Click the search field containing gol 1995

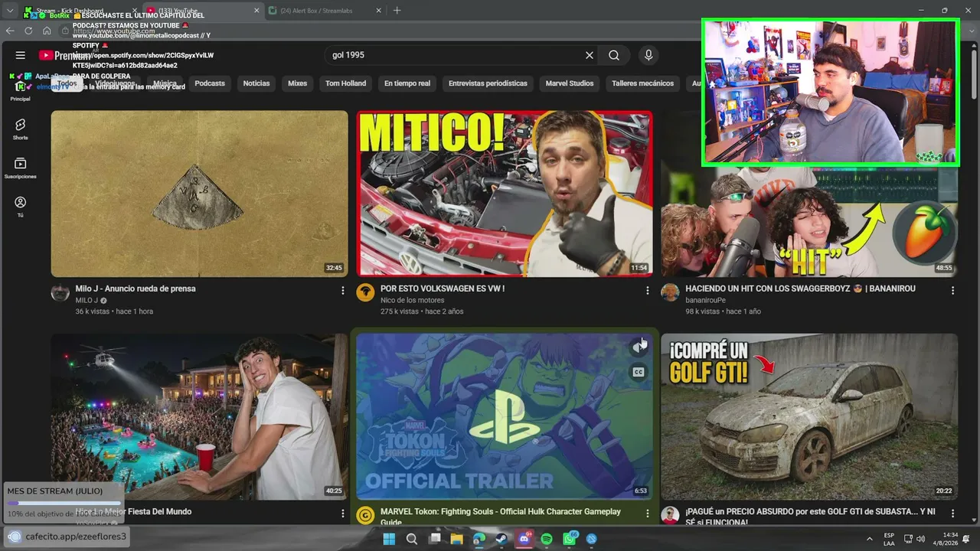(x=455, y=55)
